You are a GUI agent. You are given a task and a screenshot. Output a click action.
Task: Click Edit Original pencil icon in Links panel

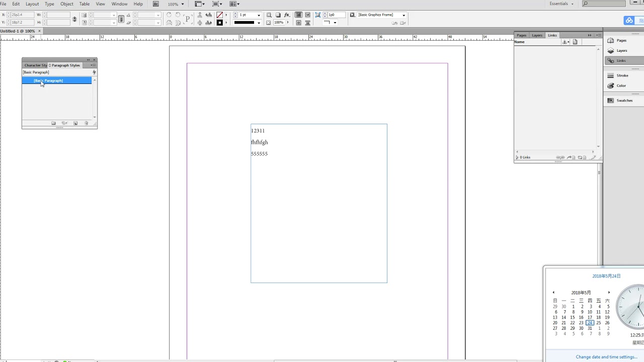click(x=592, y=157)
